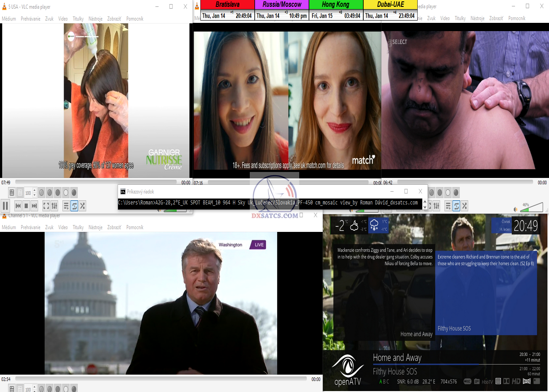Image resolution: width=549 pixels, height=392 pixels.
Task: Toggle loop mode in the 5 USA player
Action: click(x=74, y=206)
